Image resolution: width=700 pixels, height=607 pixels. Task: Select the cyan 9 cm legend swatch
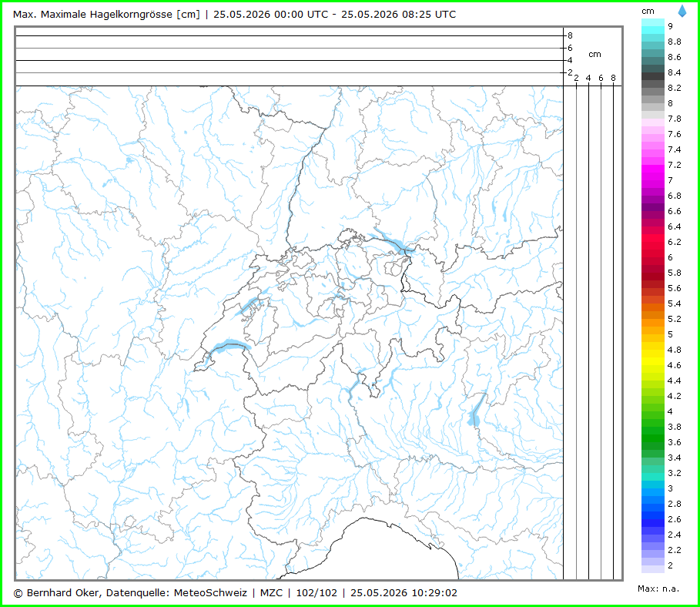pos(653,26)
